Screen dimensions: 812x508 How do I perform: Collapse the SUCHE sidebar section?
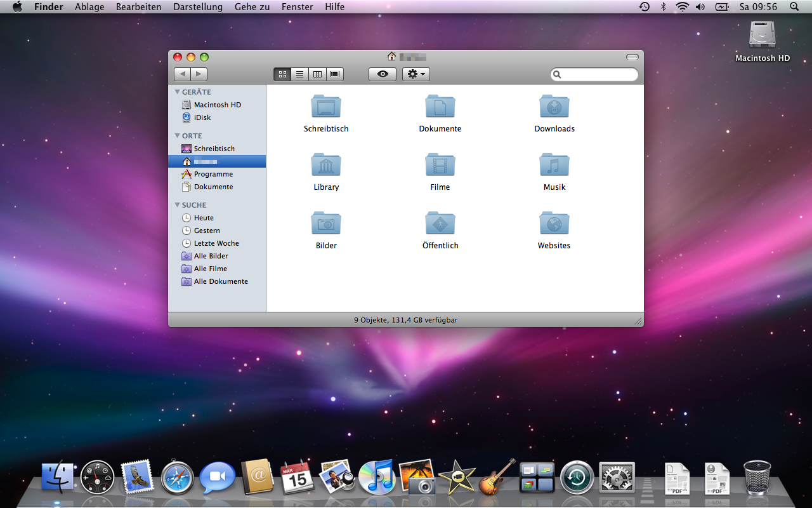178,205
